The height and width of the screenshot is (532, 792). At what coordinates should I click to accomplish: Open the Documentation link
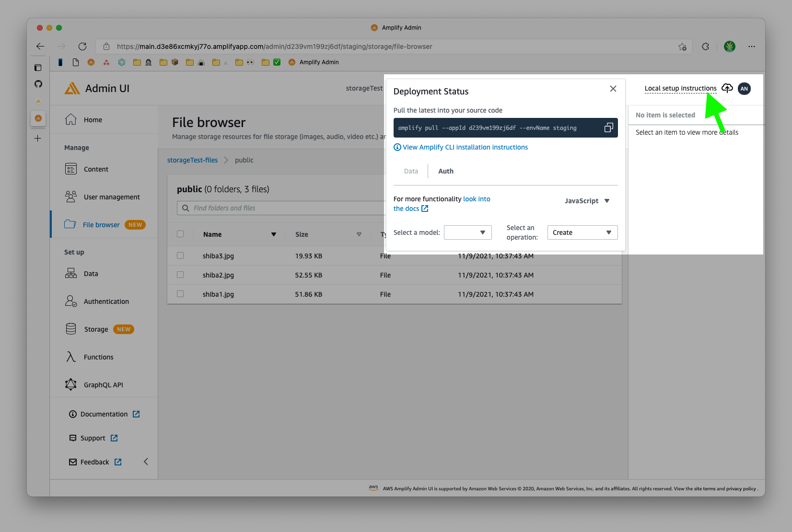(104, 414)
